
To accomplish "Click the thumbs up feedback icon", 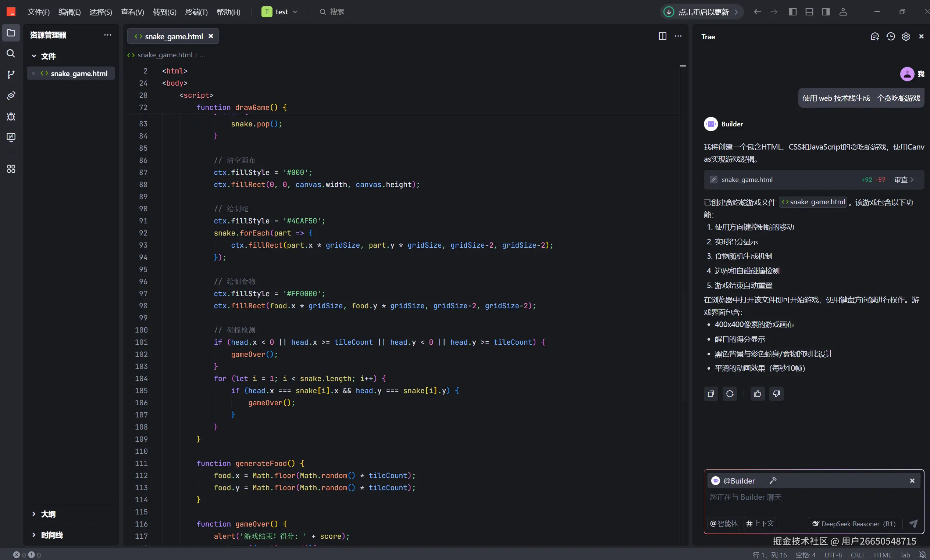I will 758,394.
